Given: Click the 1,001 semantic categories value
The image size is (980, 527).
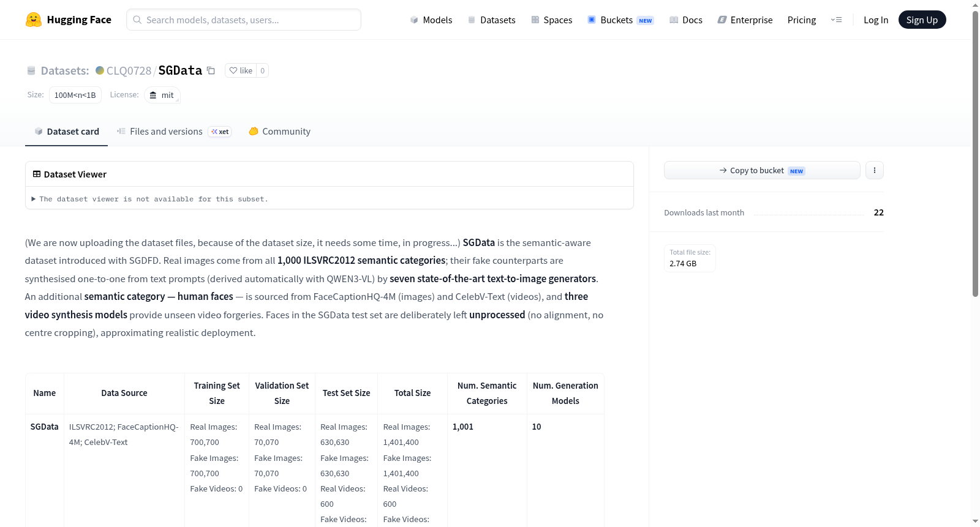Looking at the screenshot, I should pyautogui.click(x=463, y=427).
